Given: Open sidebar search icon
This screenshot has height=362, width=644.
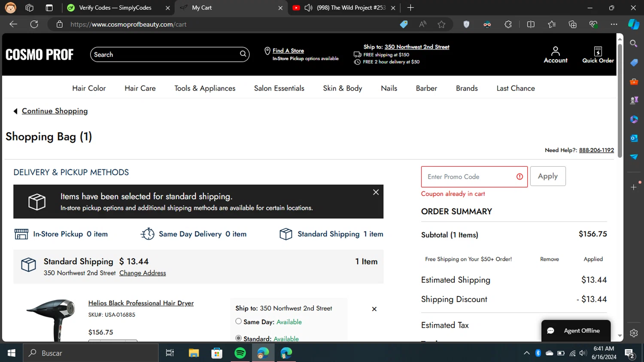Looking at the screenshot, I should coord(634,43).
